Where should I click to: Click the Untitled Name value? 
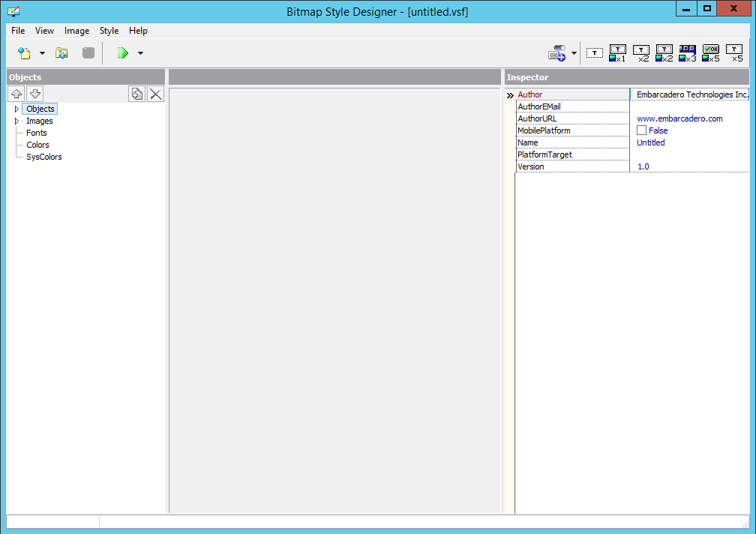click(650, 142)
